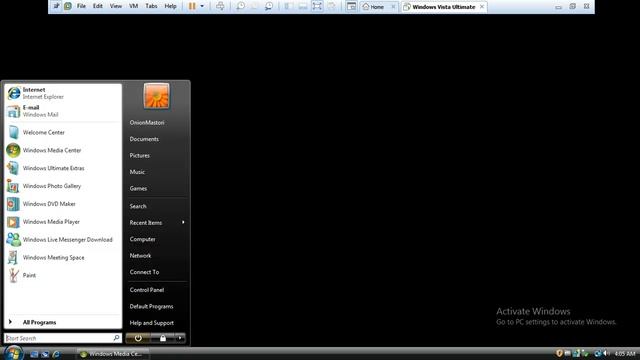The height and width of the screenshot is (360, 640).
Task: Click the take snapshot toolbar icon
Action: 240,6
